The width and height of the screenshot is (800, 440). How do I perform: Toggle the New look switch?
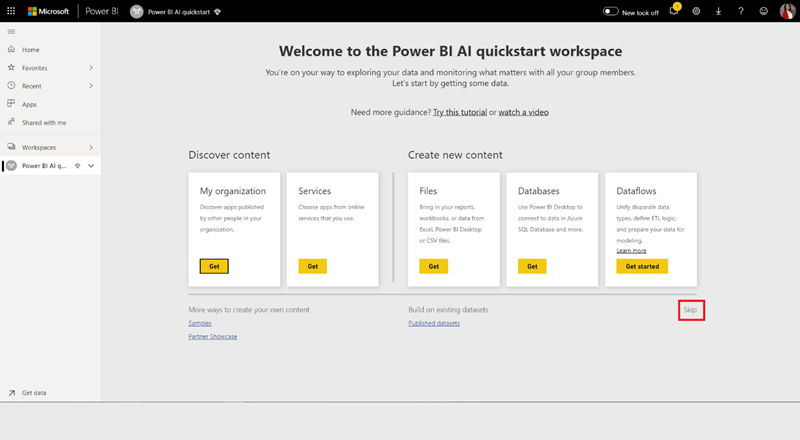point(610,11)
